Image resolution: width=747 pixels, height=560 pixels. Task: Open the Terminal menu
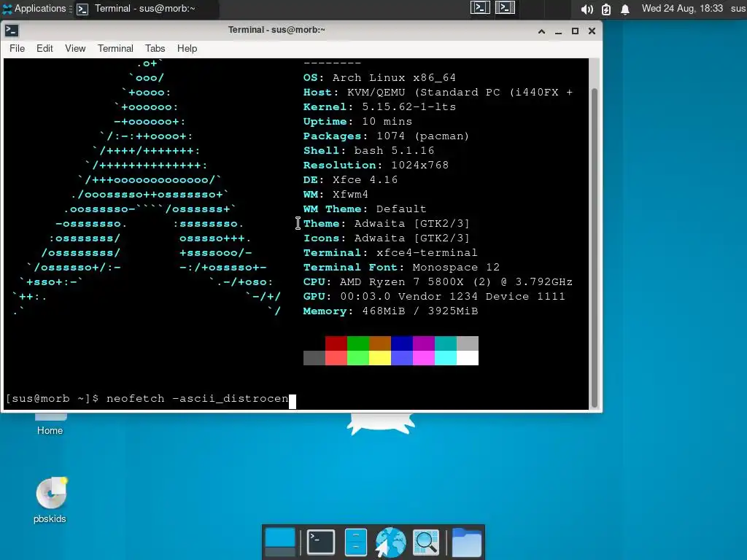click(115, 49)
